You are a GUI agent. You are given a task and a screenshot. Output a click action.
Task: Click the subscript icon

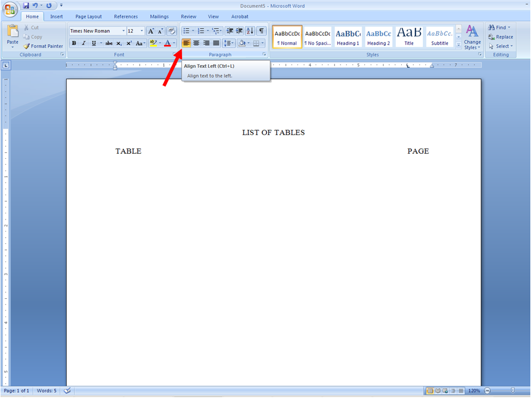pos(119,42)
